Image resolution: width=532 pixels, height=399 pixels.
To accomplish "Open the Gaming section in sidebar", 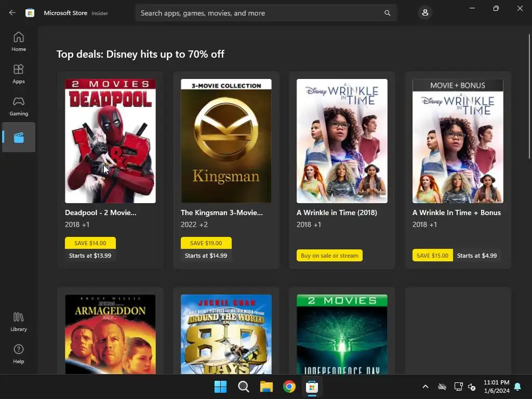I will coord(19,106).
